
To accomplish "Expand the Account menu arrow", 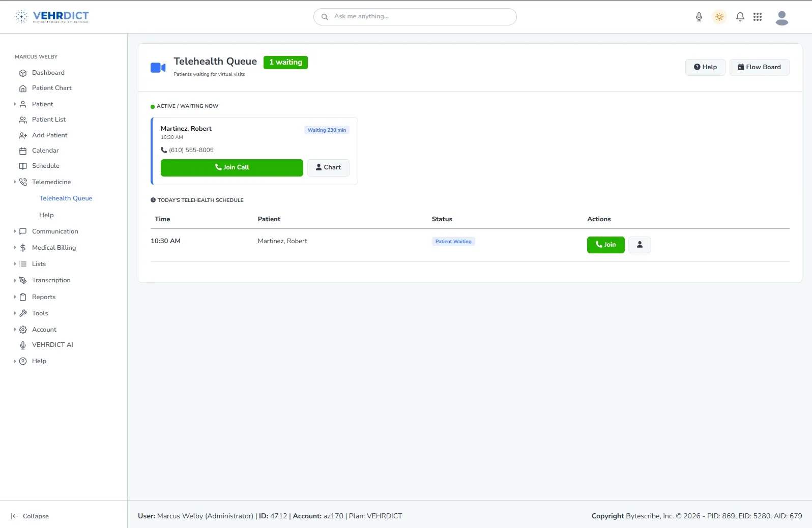I will [x=15, y=330].
